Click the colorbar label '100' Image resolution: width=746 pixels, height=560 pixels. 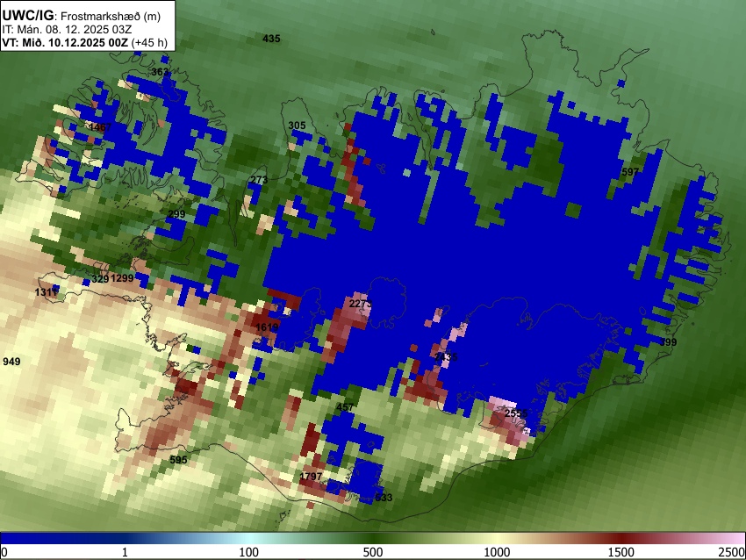tap(248, 552)
